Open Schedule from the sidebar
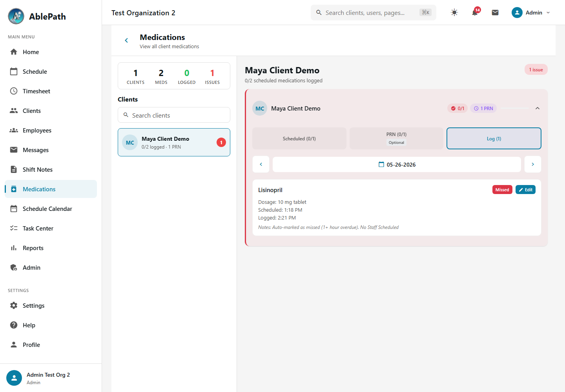The width and height of the screenshot is (565, 392). (51, 71)
